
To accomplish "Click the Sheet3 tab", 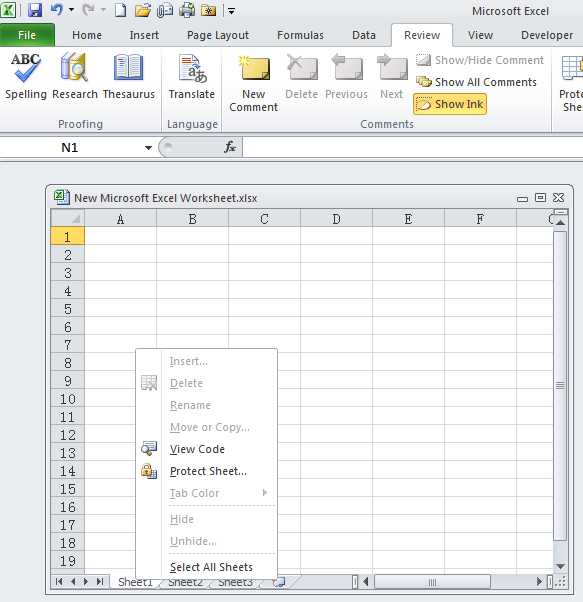I will click(235, 583).
